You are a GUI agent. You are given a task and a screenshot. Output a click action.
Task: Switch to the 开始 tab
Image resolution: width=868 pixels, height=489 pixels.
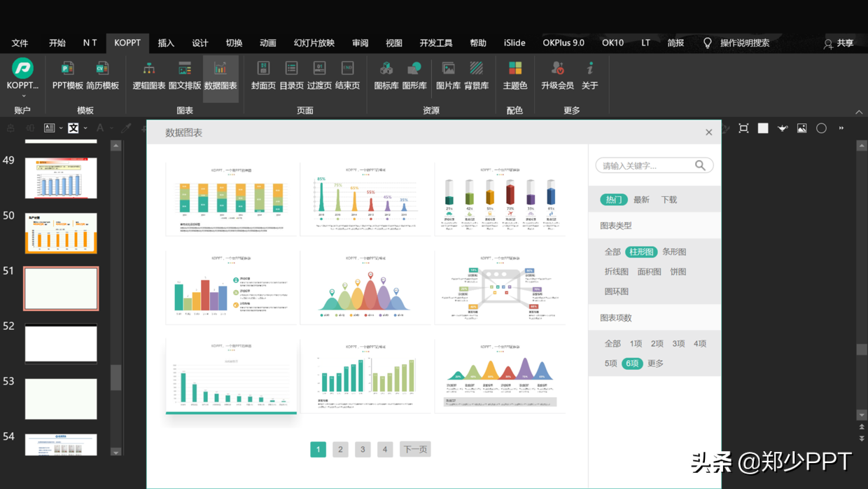[57, 43]
